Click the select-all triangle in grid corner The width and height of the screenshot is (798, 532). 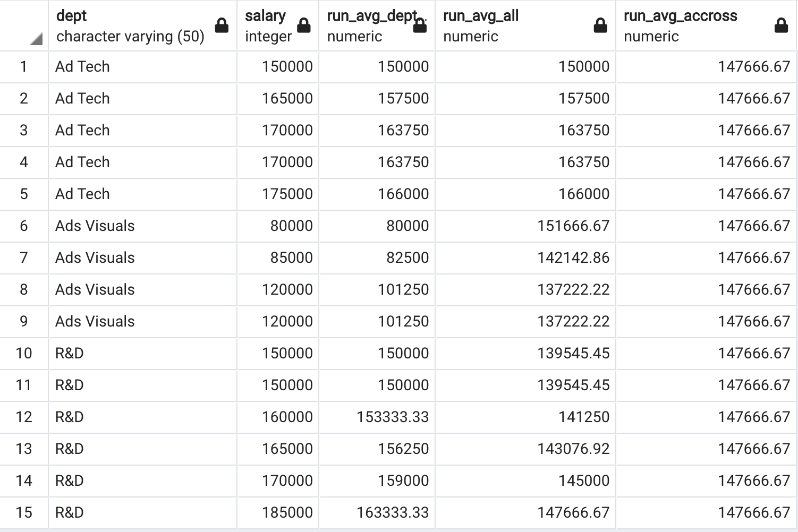coord(36,39)
